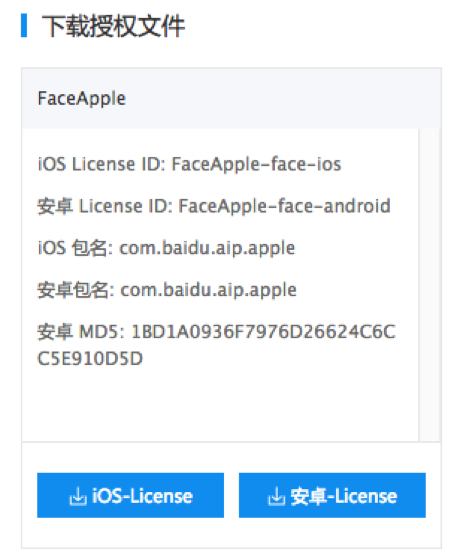449x556 pixels.
Task: Select the FaceApple header row
Action: point(231,99)
